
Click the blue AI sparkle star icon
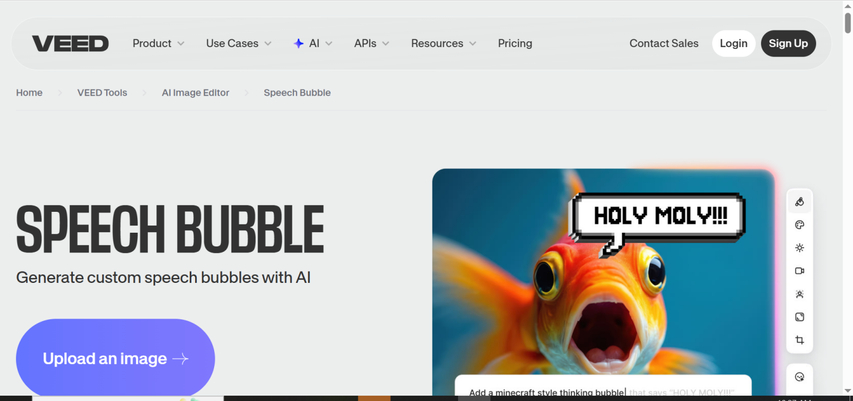(x=298, y=44)
